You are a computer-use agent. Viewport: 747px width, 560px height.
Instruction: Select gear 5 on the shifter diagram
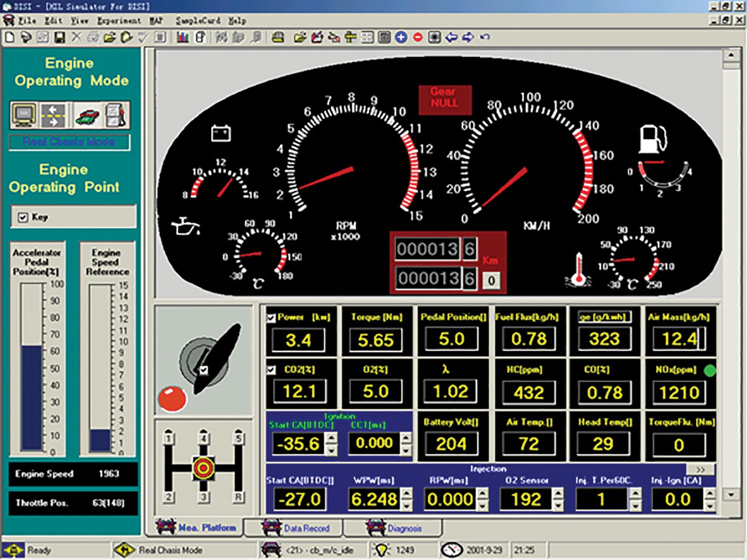click(x=238, y=438)
